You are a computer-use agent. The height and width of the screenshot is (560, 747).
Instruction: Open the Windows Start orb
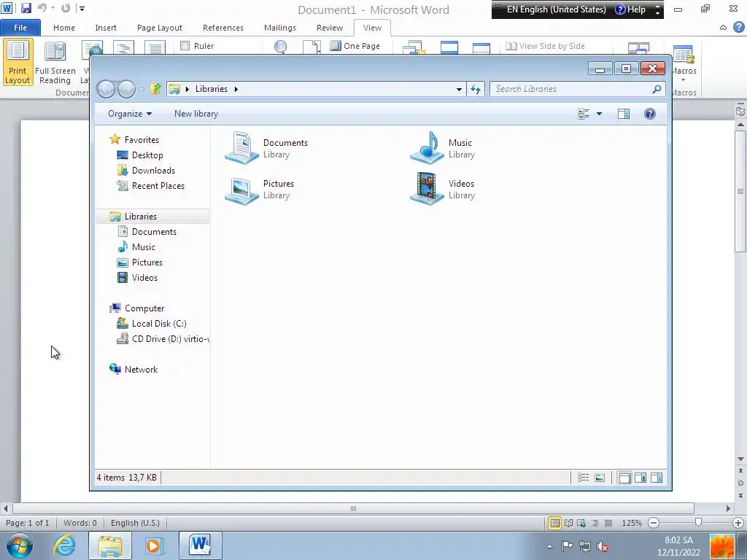(19, 545)
